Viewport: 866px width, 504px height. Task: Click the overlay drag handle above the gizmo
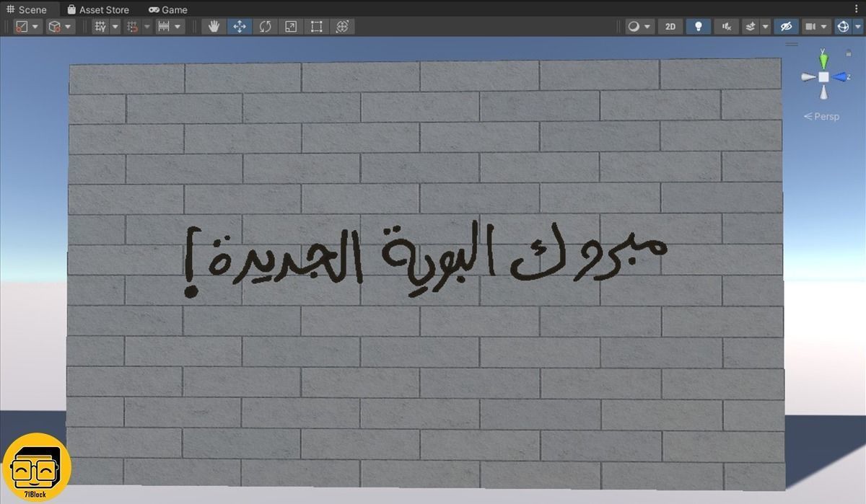point(792,44)
